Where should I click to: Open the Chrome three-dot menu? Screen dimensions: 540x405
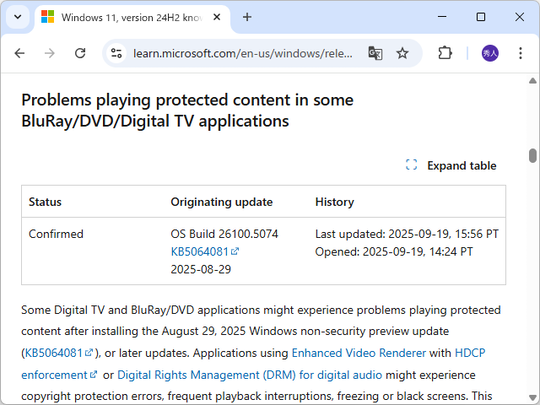pos(520,53)
